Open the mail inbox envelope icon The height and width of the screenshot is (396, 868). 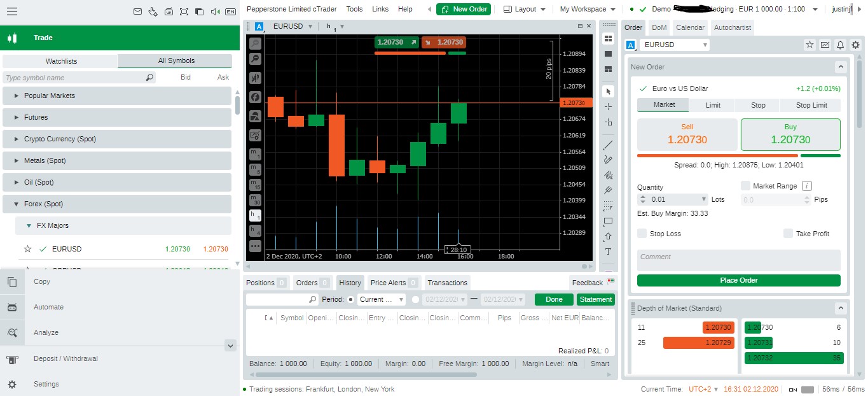(x=137, y=11)
